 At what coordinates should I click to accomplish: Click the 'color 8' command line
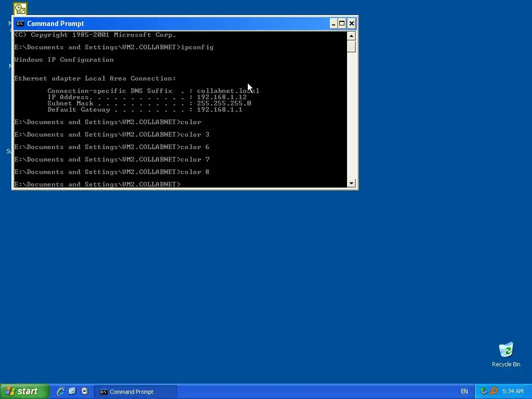click(x=112, y=172)
